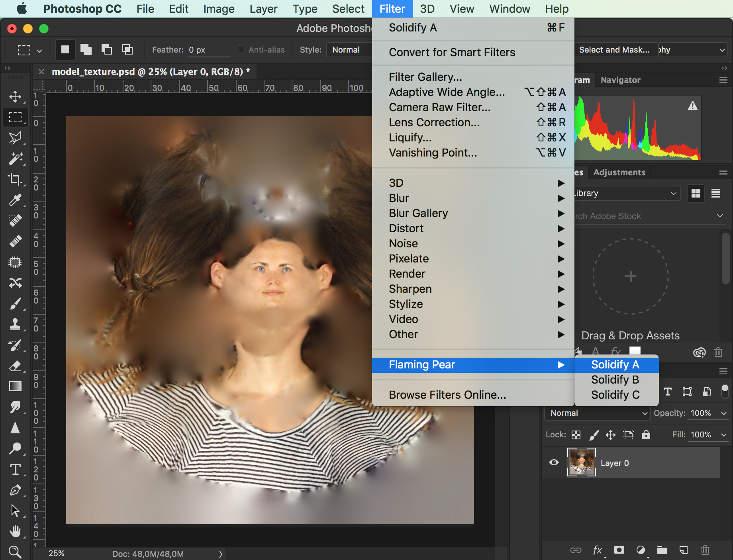Screen dimensions: 733x560
Task: Toggle the Anti-alias checkbox
Action: click(241, 49)
